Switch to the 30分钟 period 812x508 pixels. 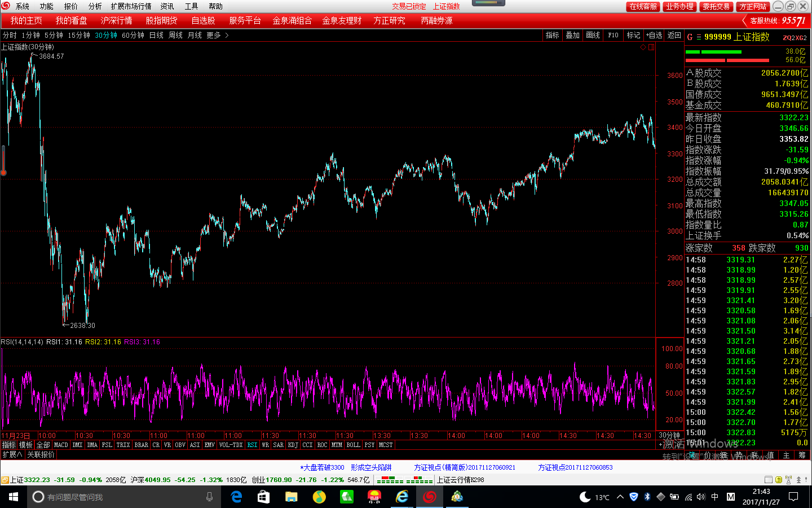[x=106, y=35]
